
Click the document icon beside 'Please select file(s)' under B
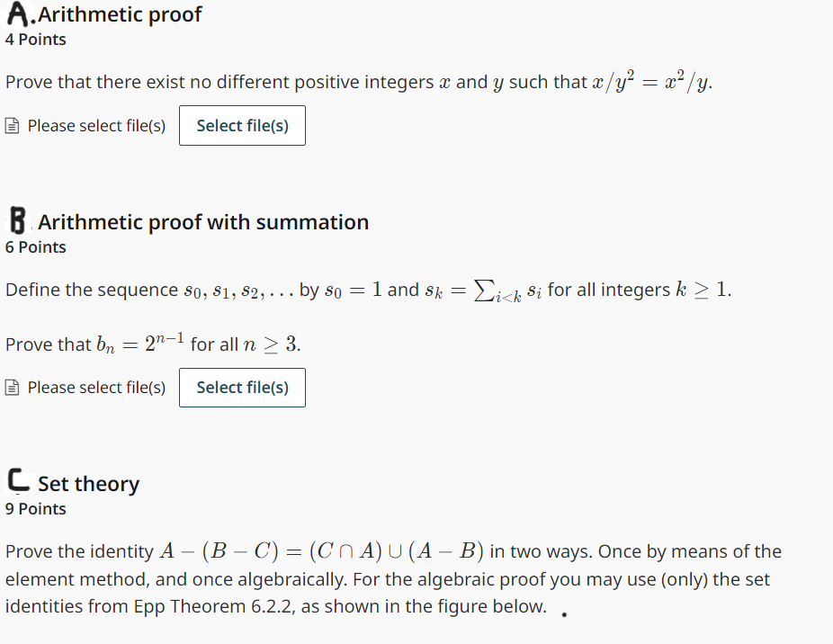(12, 387)
